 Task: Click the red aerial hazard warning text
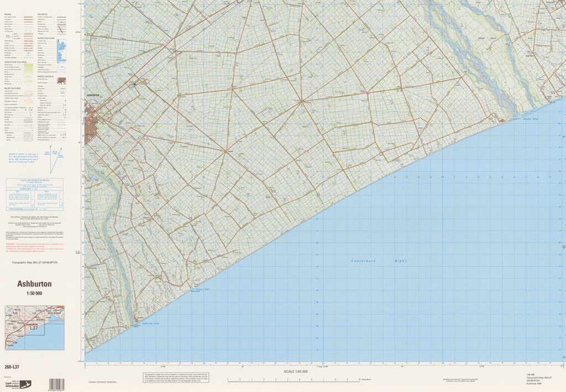pos(35,245)
